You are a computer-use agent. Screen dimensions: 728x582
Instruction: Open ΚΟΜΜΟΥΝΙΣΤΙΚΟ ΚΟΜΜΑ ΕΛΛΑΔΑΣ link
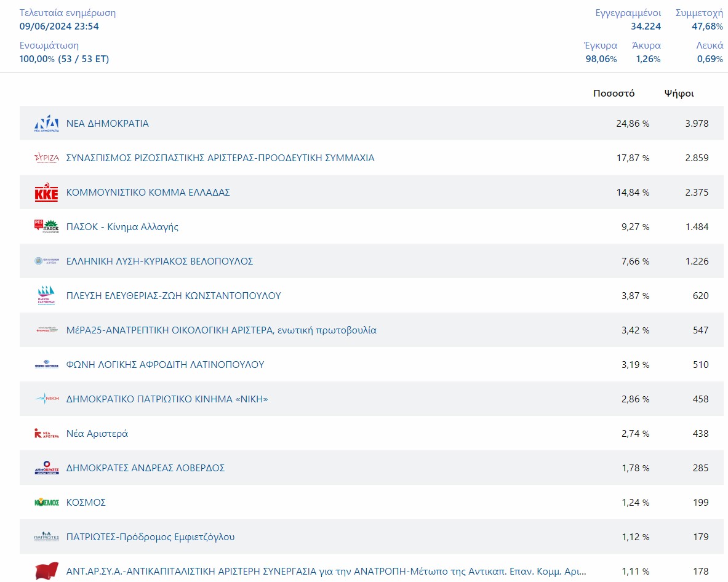point(148,192)
